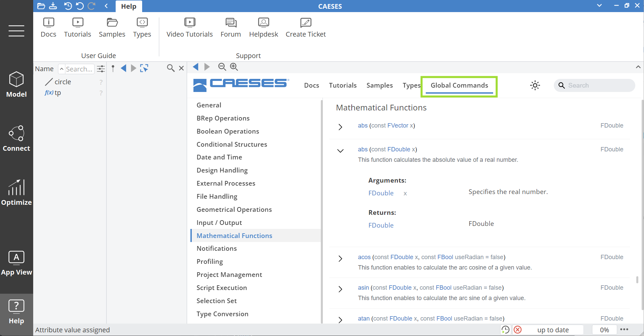Select the circle object in tree

[63, 82]
